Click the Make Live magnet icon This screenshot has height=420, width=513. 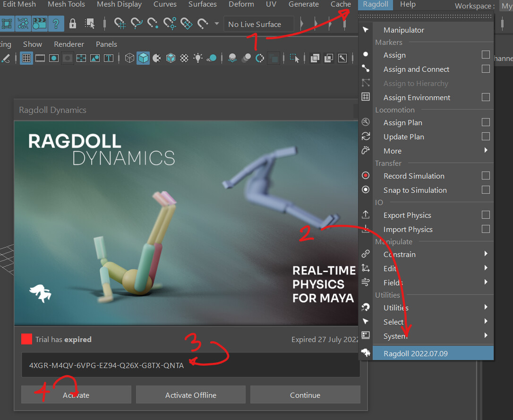pyautogui.click(x=203, y=24)
